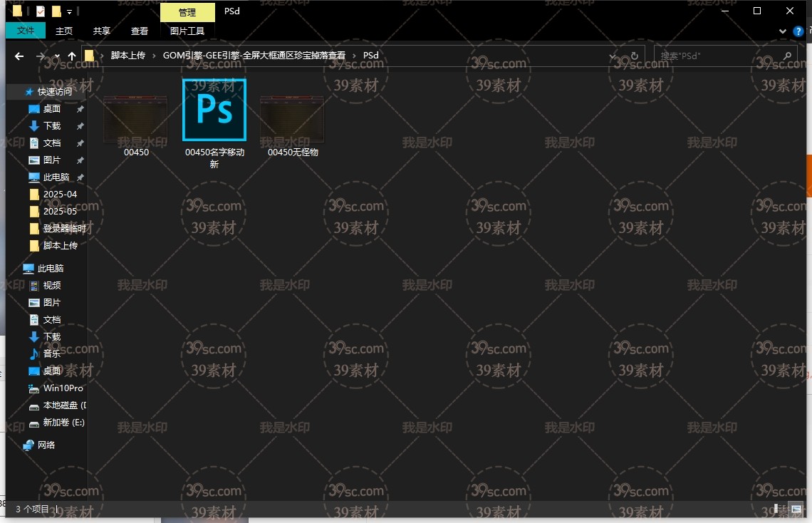The height and width of the screenshot is (523, 812).
Task: Open 网络 in navigation pane
Action: pos(46,445)
